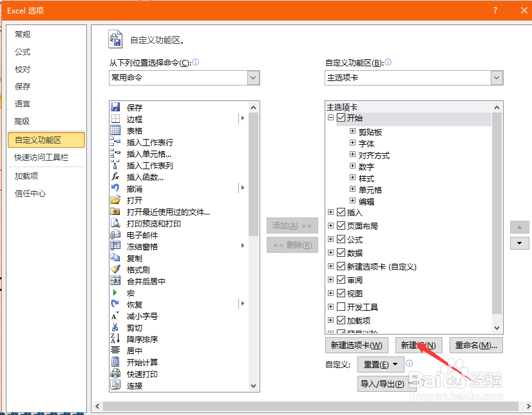Click the move up arrow button

click(520, 227)
